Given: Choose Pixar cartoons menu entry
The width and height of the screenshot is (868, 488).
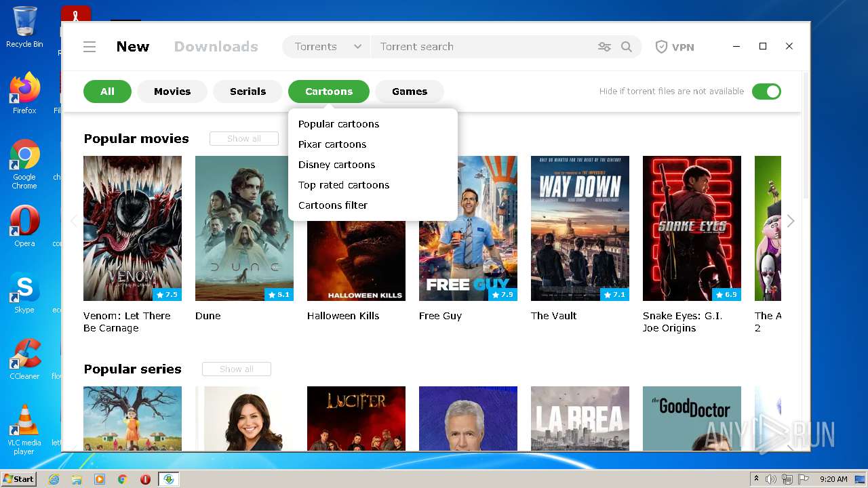Looking at the screenshot, I should tap(373, 144).
